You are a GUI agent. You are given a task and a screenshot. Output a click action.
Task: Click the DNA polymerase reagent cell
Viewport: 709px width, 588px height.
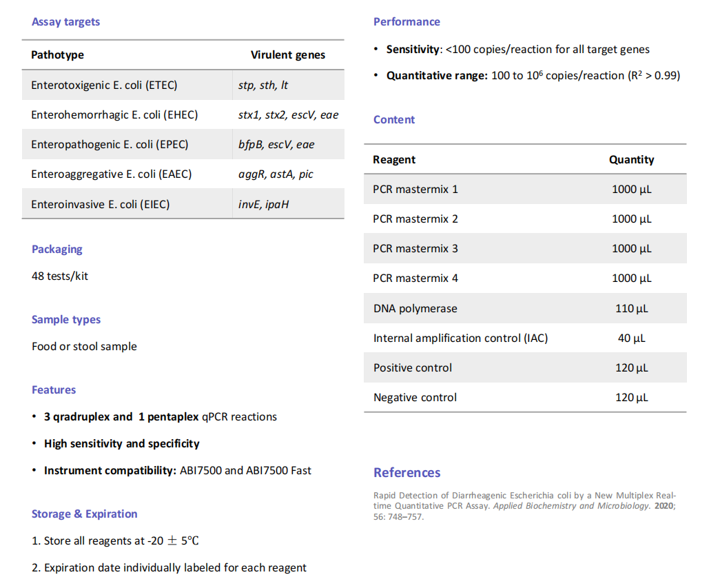[x=415, y=309]
